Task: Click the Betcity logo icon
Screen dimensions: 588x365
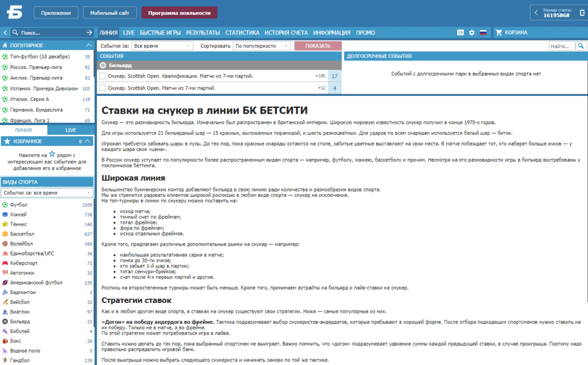Action: click(14, 12)
